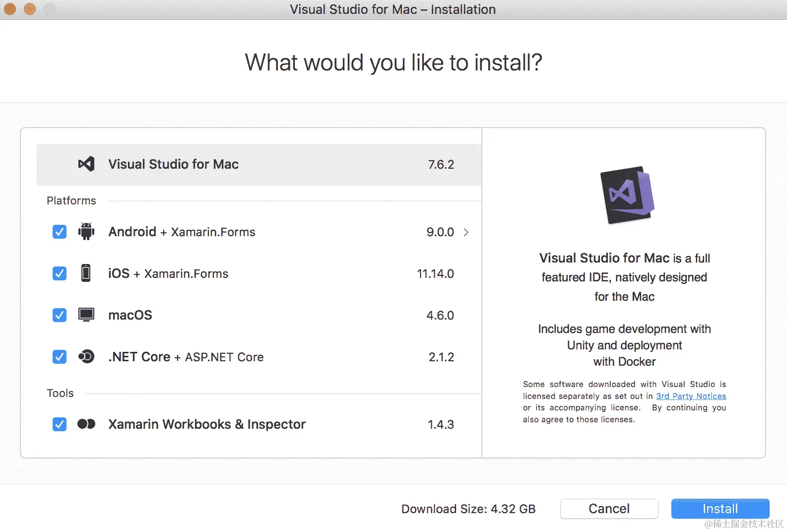Select the Visual Studio for Mac row

click(259, 164)
